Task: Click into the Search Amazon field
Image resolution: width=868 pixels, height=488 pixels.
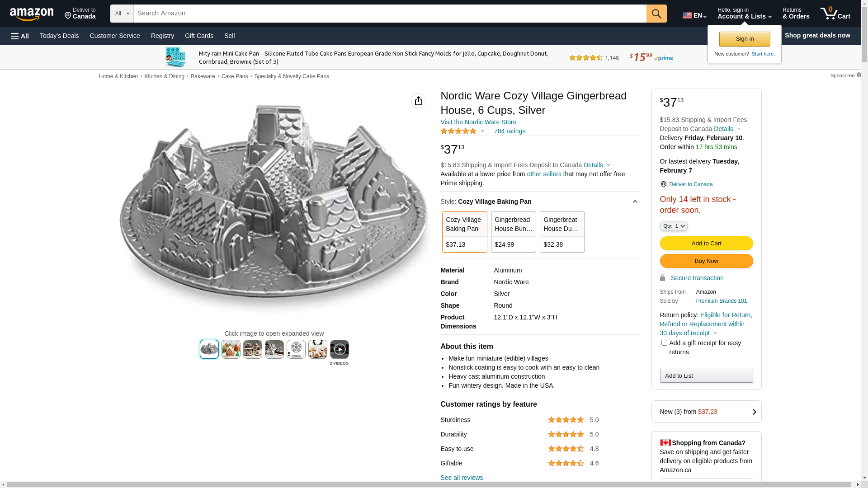Action: 390,14
